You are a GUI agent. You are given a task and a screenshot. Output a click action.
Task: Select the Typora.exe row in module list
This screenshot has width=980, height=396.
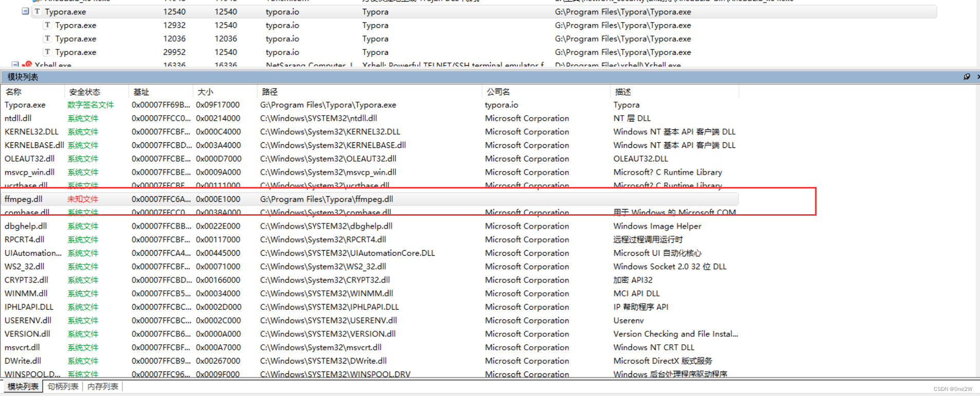point(370,105)
